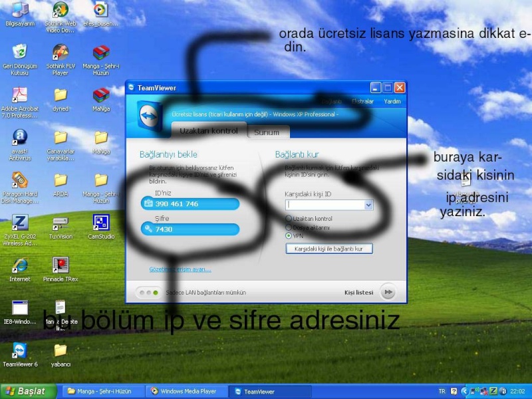
Task: Open the dyned folder on desktop
Action: 61,99
